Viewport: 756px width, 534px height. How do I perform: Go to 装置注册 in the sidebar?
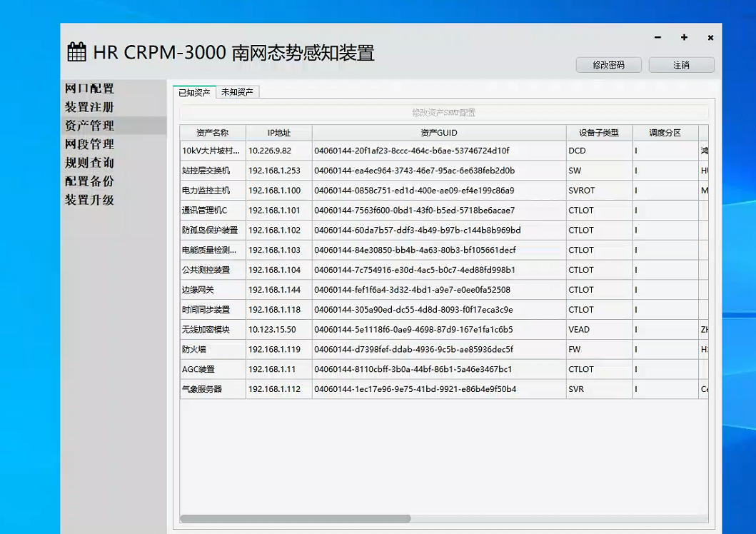coord(89,107)
